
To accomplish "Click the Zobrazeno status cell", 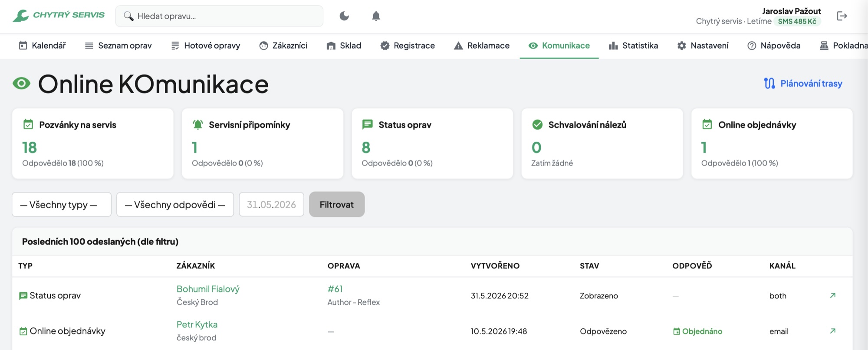I will [599, 296].
